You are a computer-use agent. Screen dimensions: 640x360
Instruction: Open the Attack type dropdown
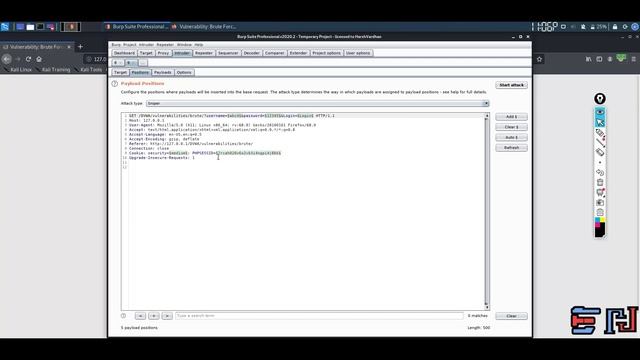point(317,104)
